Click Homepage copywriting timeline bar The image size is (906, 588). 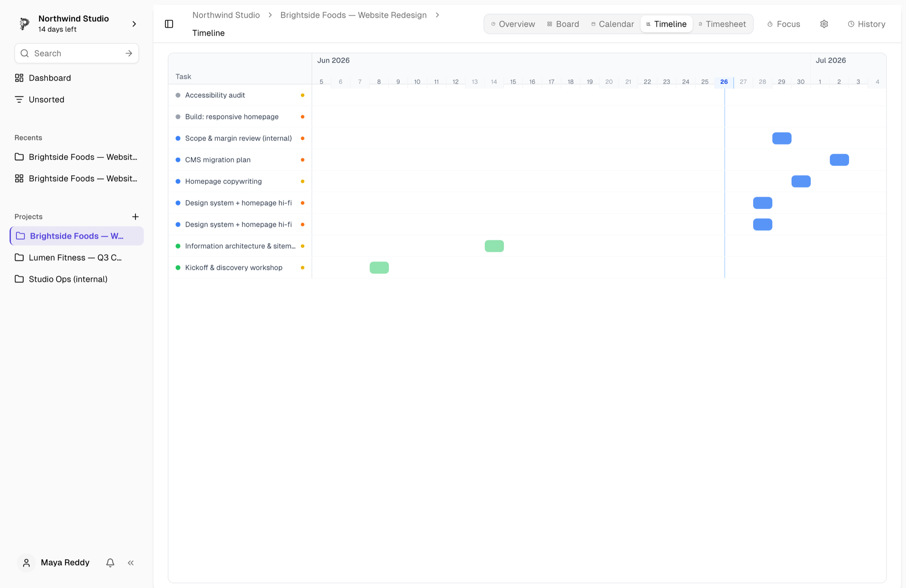pyautogui.click(x=801, y=181)
